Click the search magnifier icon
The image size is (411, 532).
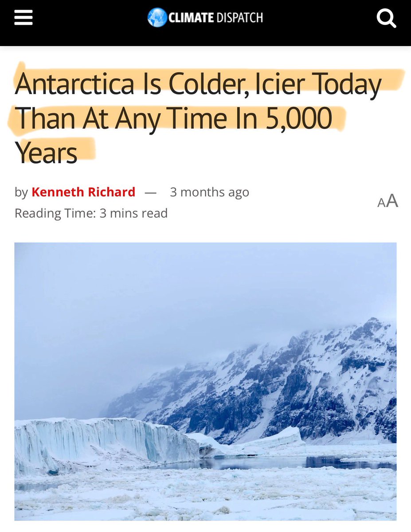click(x=386, y=18)
